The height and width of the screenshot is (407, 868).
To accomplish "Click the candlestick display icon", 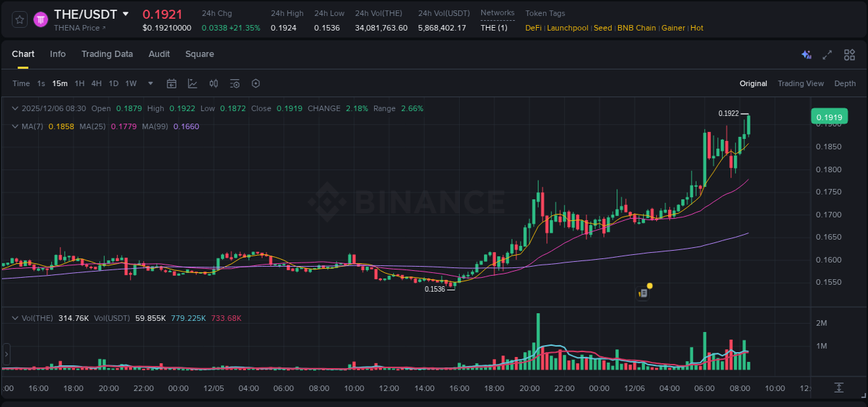I will (214, 83).
